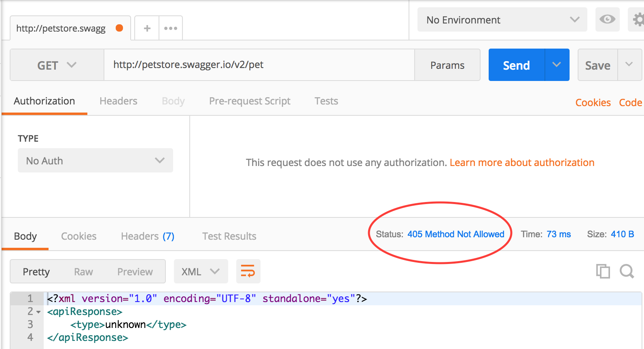Open the Pre-request Script tab
This screenshot has height=349, width=644.
pos(250,101)
